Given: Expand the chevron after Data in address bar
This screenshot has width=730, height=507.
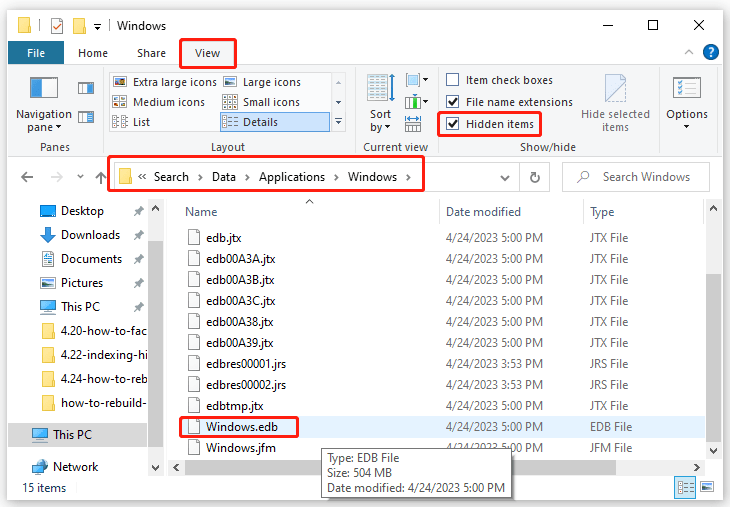Looking at the screenshot, I should click(x=247, y=177).
